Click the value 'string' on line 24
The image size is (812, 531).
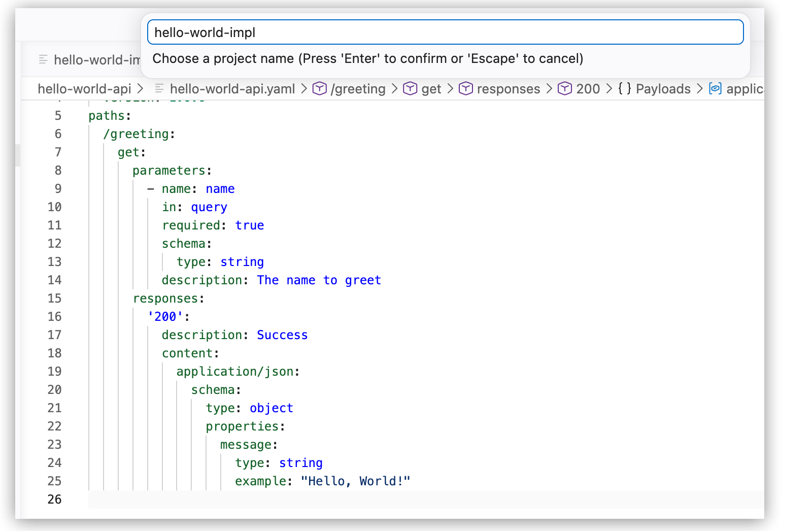click(301, 463)
